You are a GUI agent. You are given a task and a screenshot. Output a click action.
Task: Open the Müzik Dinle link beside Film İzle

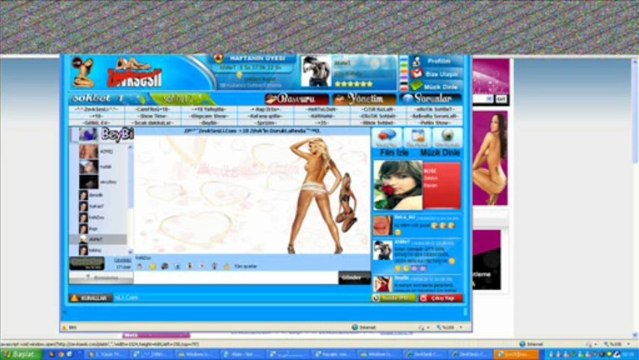click(440, 153)
